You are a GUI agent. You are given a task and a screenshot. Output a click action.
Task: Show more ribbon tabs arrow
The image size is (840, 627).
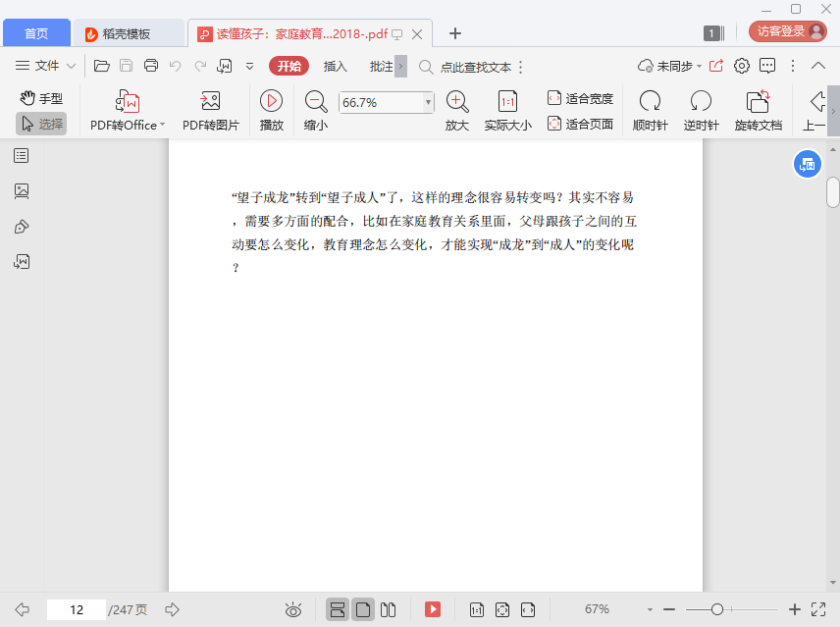coord(400,67)
